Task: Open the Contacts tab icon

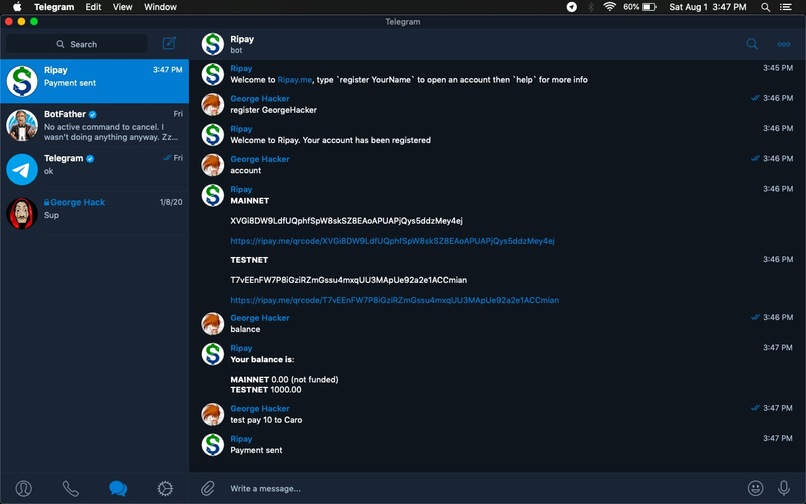Action: 24,488
